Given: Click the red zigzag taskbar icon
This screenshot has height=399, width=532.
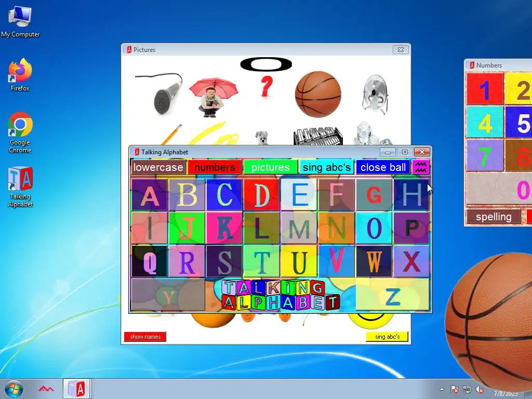Looking at the screenshot, I should [x=46, y=389].
